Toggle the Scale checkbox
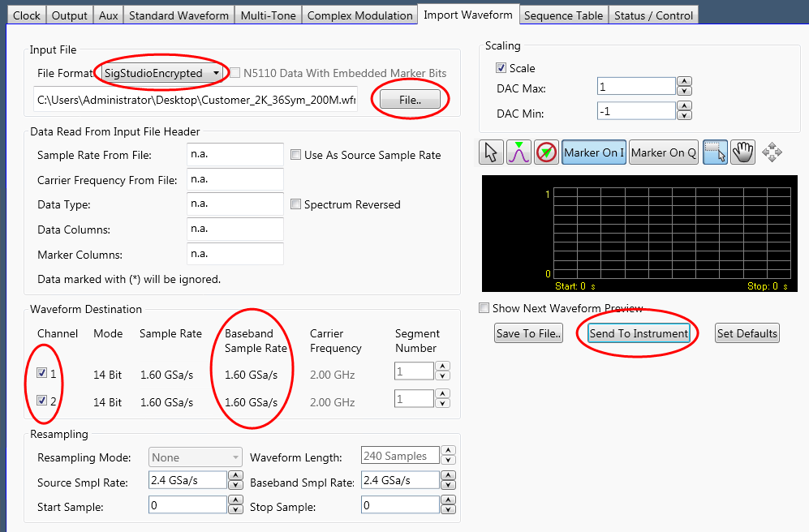This screenshot has height=532, width=809. 501,68
